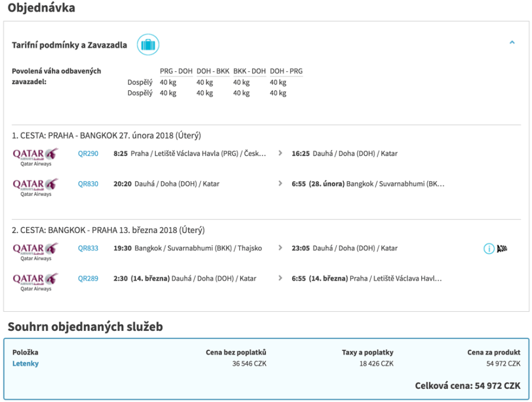532x402 pixels.
Task: Click the Qatar Airways logo beside QR833
Action: [36, 250]
